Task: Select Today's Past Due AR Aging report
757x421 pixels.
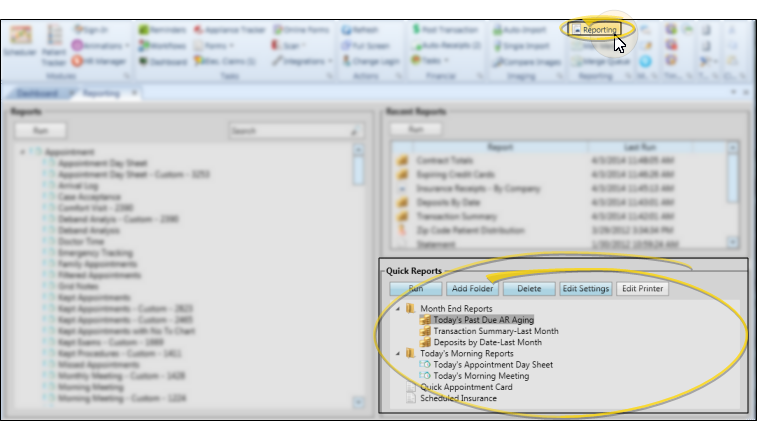Action: [484, 320]
